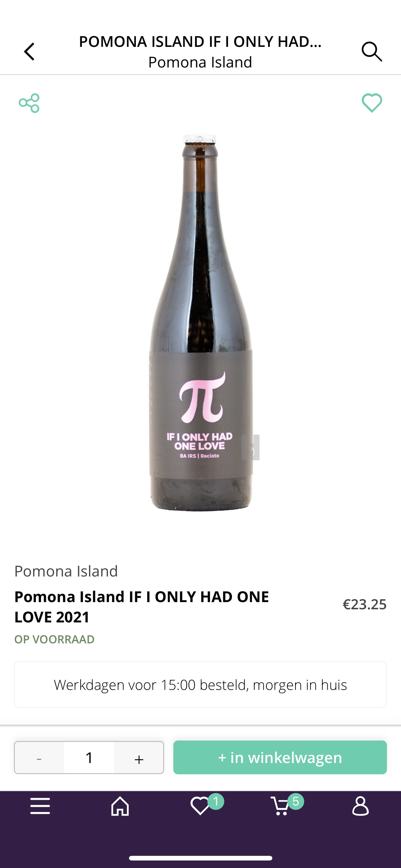Add product with '+ in winkelwagen' button
Viewport: 401px width, 868px height.
280,757
